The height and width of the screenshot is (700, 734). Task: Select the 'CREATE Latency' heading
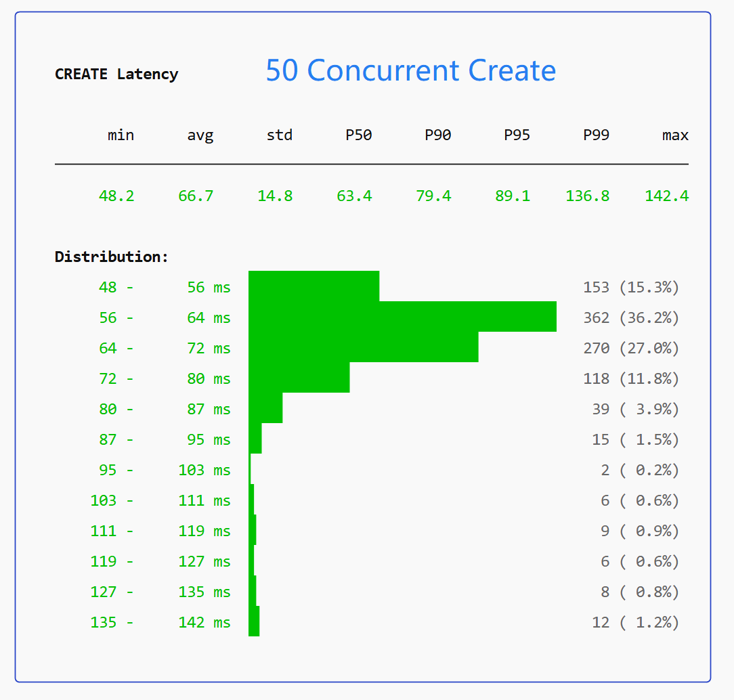click(116, 74)
